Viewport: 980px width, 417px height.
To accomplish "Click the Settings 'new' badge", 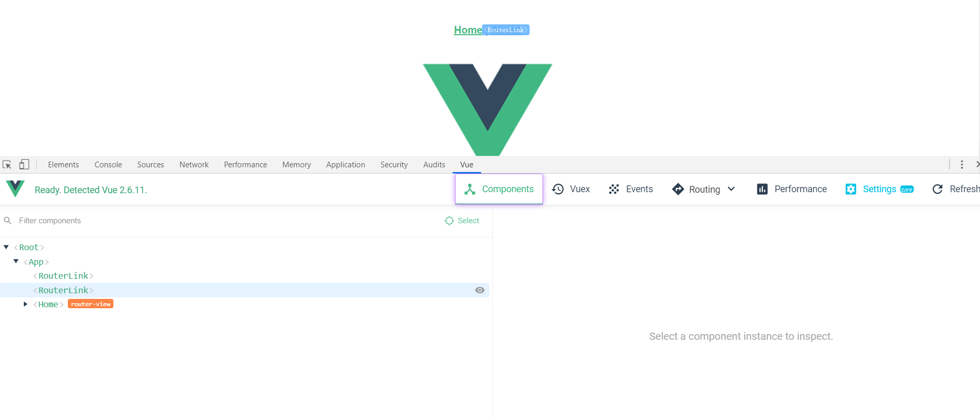I will pos(907,190).
